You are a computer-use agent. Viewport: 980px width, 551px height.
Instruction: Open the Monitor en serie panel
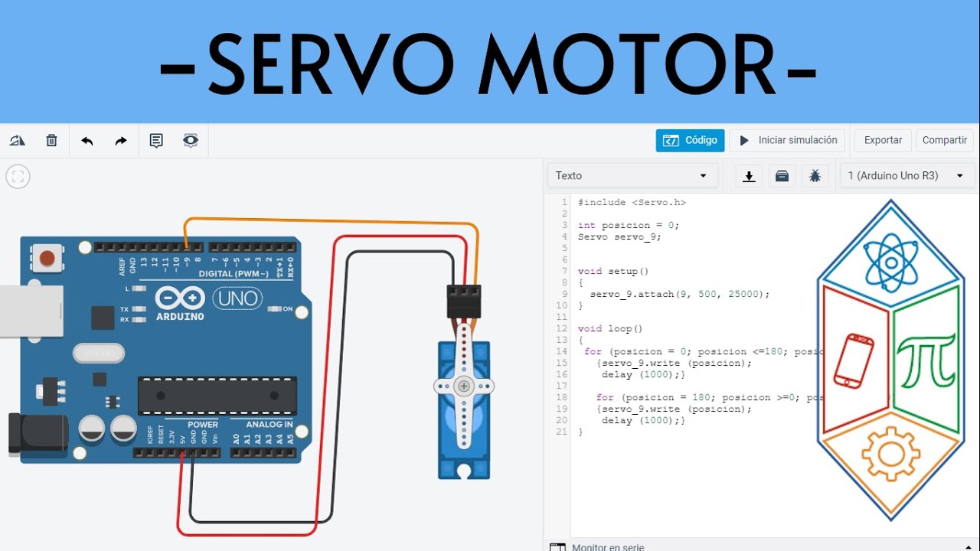(x=608, y=546)
